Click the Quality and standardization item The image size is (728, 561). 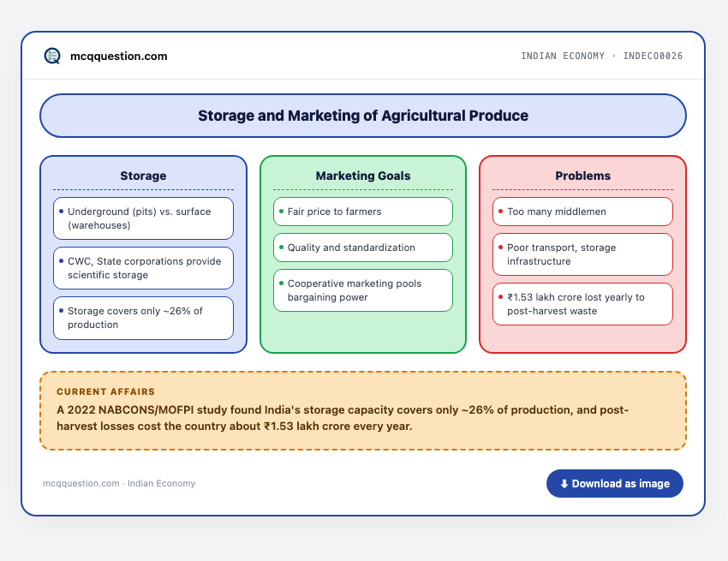[363, 248]
